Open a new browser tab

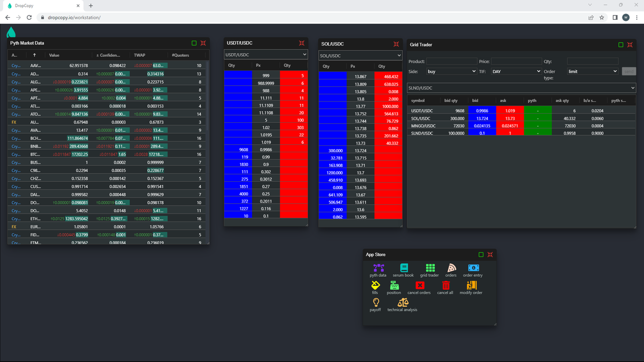(x=91, y=6)
